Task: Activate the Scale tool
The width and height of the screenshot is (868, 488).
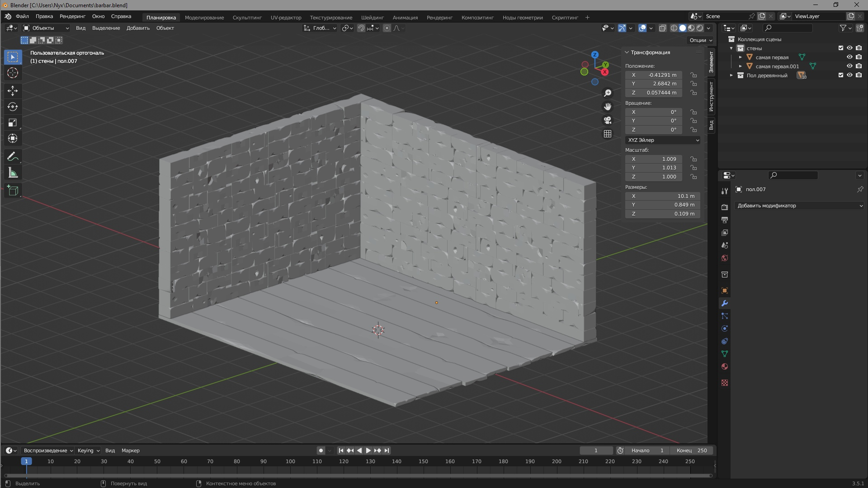Action: (x=13, y=122)
